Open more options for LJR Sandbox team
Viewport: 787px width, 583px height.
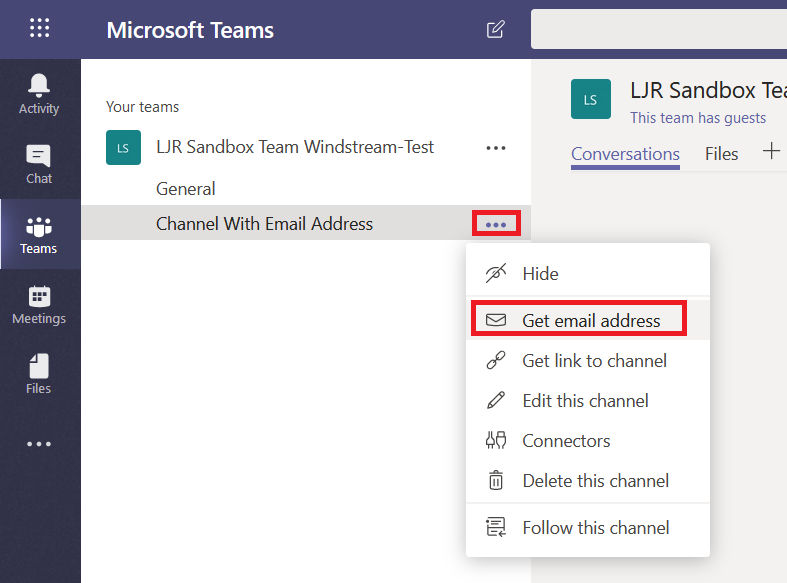click(x=496, y=148)
